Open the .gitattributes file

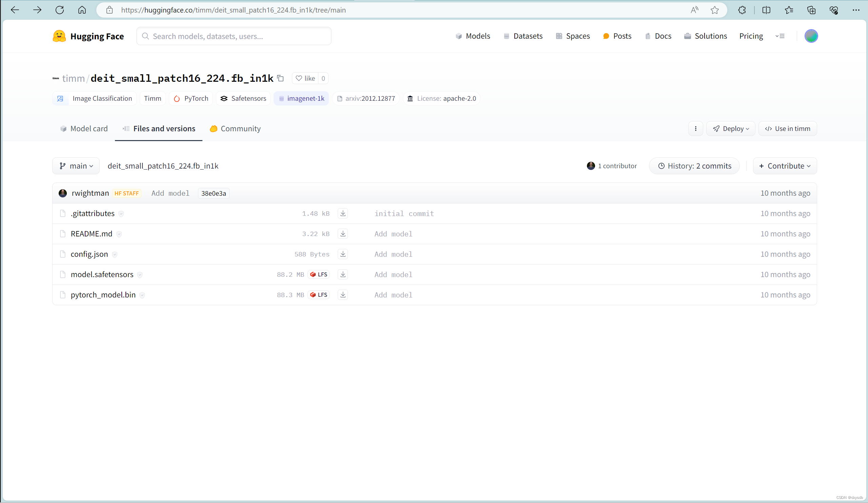pyautogui.click(x=93, y=213)
